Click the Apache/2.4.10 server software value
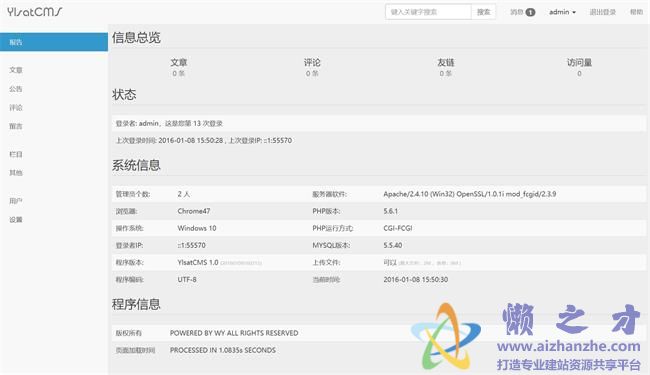This screenshot has height=375, width=650. (470, 194)
